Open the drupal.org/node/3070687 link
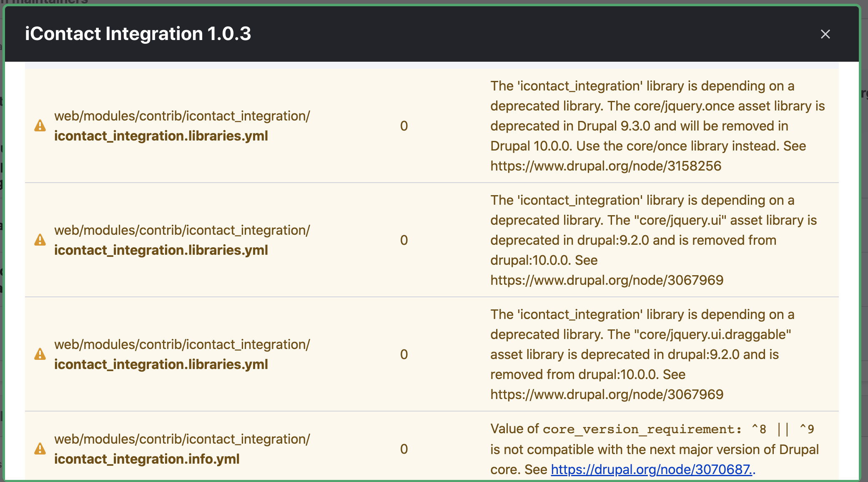Viewport: 868px width, 482px height. point(652,469)
